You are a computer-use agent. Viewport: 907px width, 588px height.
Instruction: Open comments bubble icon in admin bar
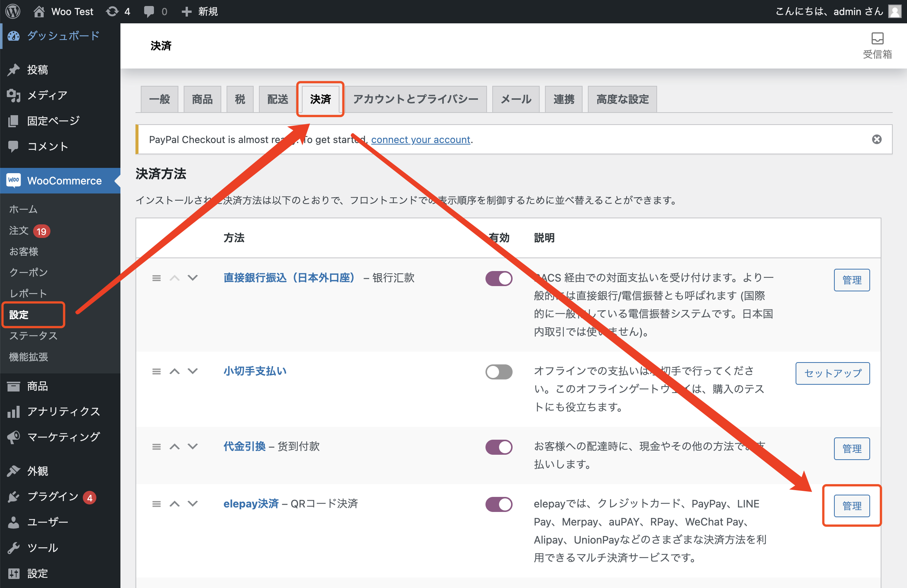(x=149, y=11)
